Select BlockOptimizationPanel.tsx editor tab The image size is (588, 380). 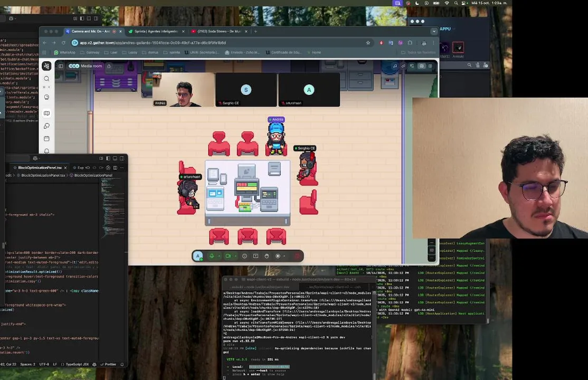(40, 168)
